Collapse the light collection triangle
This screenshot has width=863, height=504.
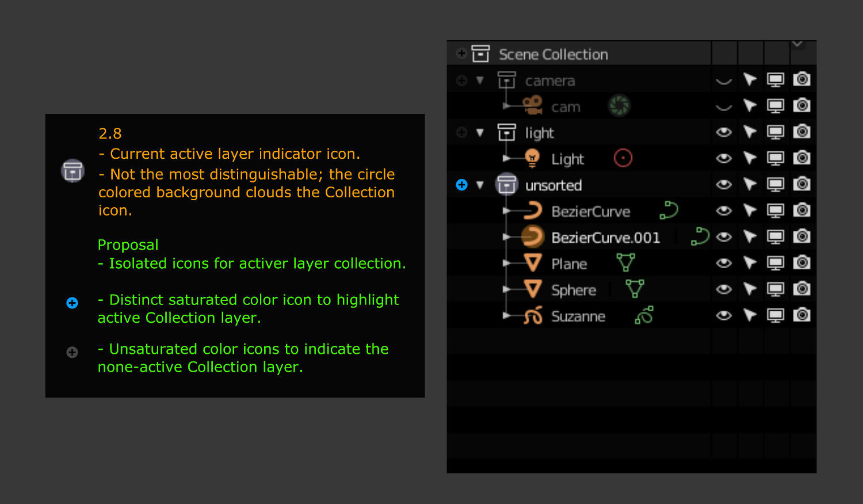click(480, 133)
